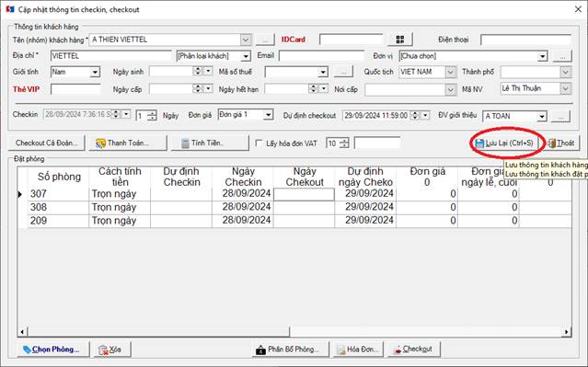
Task: Select room 308 row in table
Action: pyautogui.click(x=294, y=207)
